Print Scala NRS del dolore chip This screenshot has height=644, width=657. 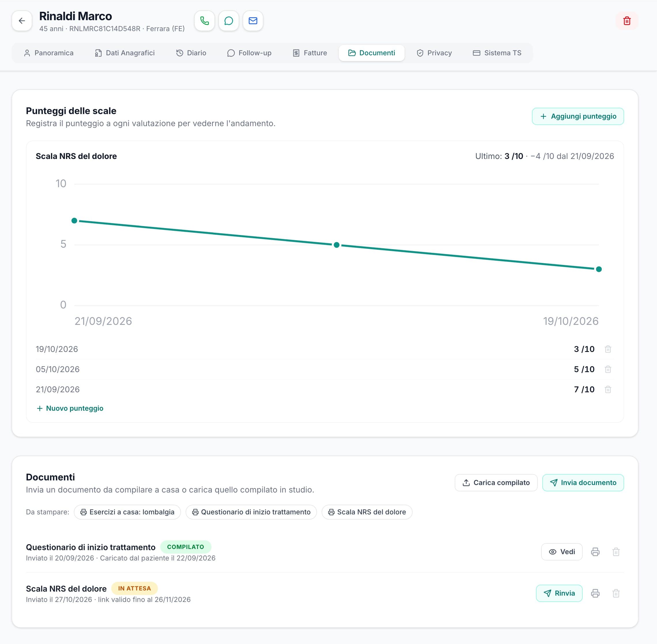(367, 512)
